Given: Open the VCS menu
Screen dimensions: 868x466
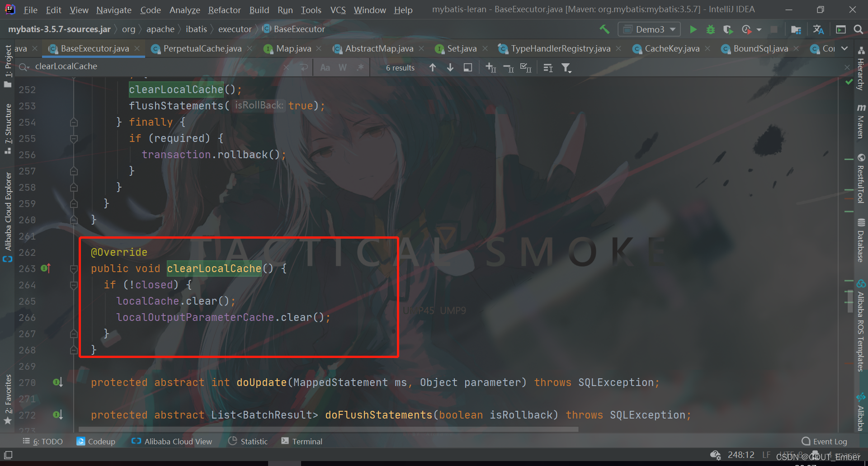Looking at the screenshot, I should click(x=338, y=10).
